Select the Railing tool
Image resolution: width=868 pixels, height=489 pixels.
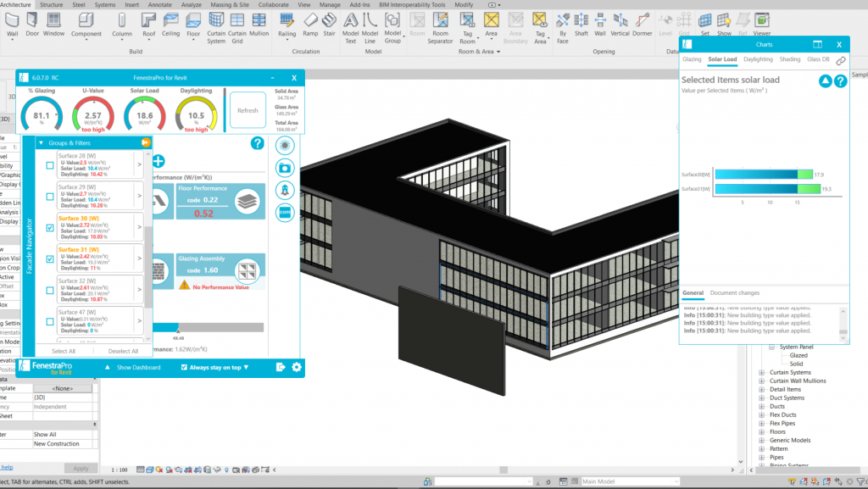[x=287, y=25]
